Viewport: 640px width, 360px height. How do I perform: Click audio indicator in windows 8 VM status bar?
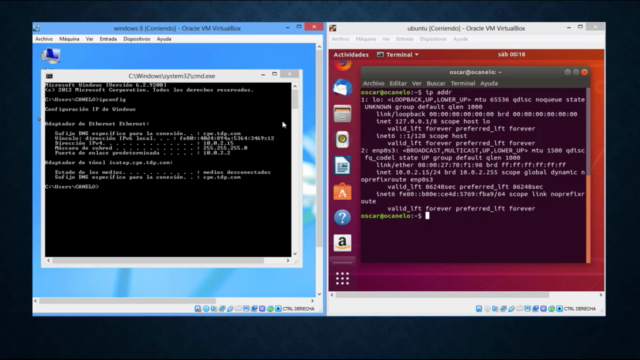214,309
